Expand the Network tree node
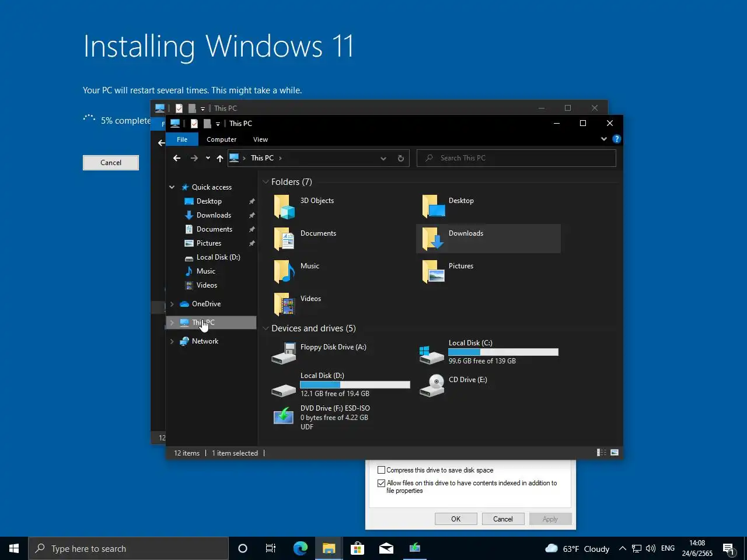 pos(172,341)
